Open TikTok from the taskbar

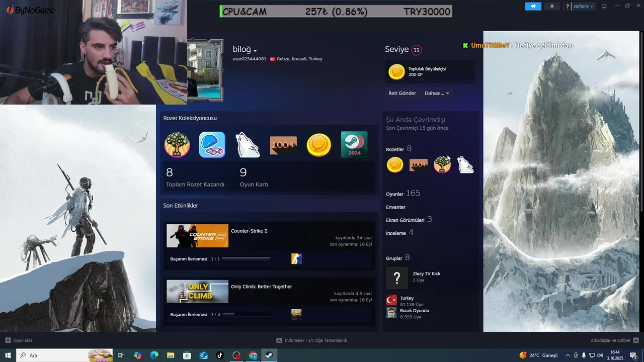tap(220, 355)
